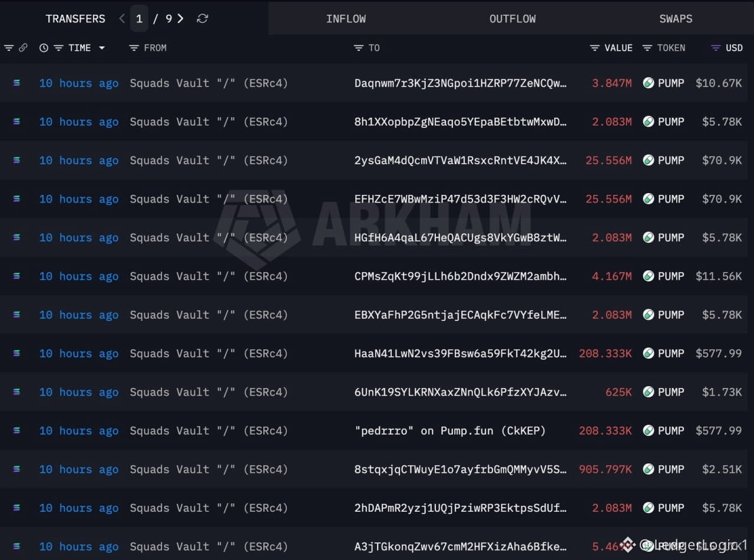Open the USD column filter

[x=716, y=48]
